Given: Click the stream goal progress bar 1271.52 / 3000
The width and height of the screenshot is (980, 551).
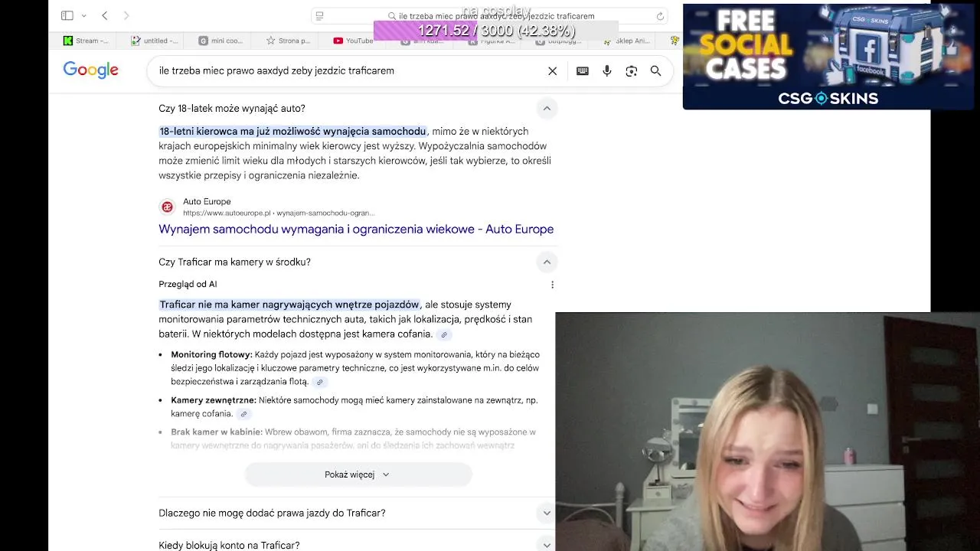Looking at the screenshot, I should click(x=495, y=31).
